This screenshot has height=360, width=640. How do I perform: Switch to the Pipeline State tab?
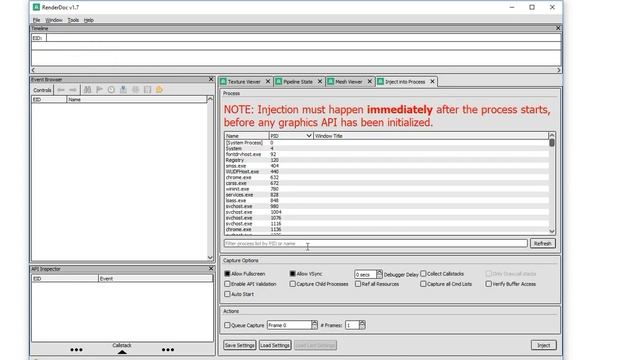tap(298, 82)
